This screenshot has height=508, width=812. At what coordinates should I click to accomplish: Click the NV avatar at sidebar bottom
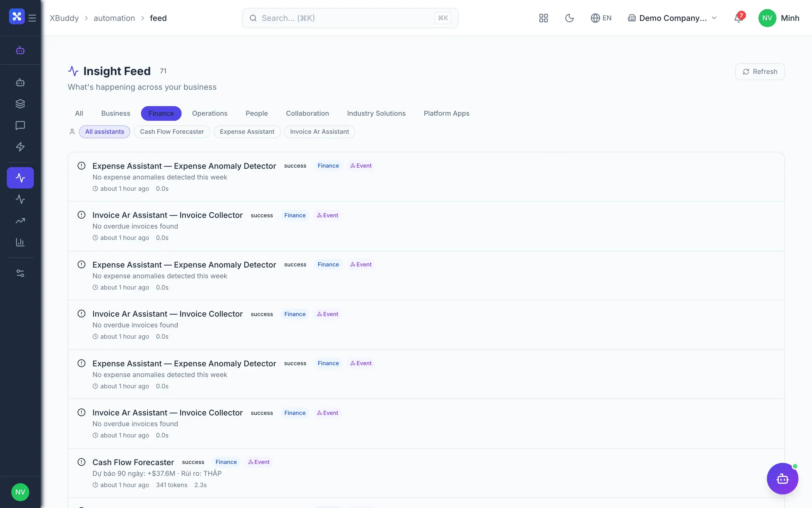20,492
